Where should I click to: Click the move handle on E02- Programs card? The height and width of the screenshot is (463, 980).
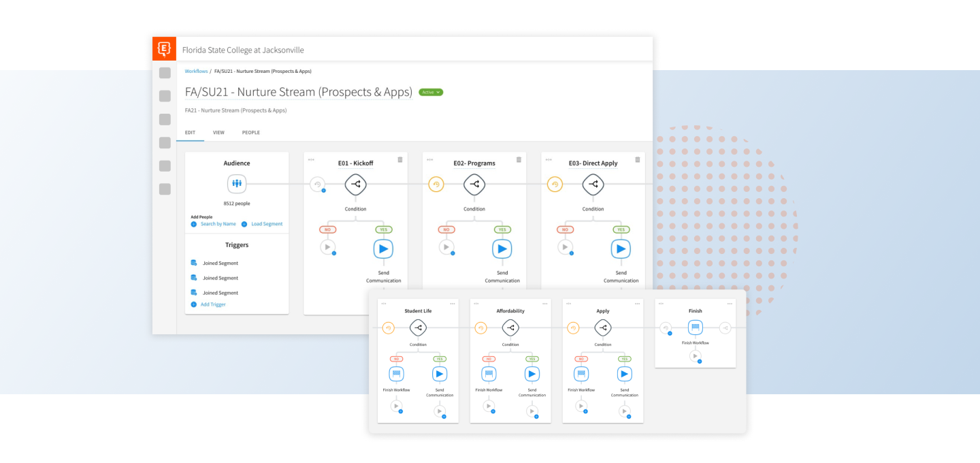point(429,160)
